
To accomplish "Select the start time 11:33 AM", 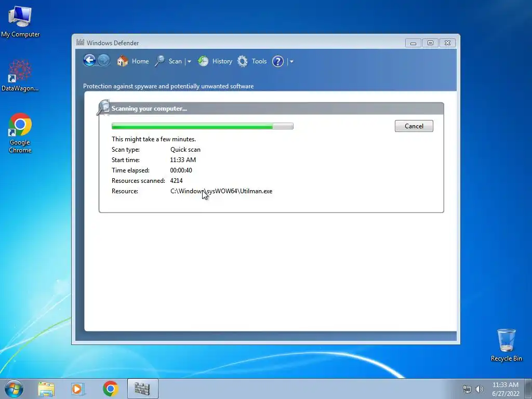I will (183, 160).
